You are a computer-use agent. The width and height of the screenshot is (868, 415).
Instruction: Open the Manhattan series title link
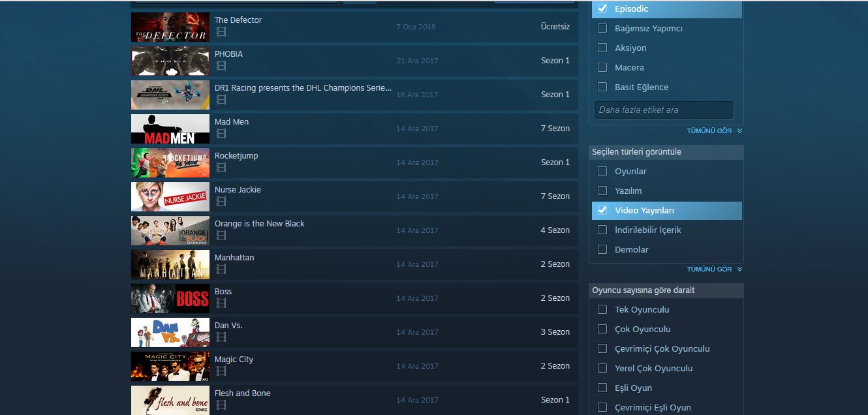pyautogui.click(x=234, y=258)
